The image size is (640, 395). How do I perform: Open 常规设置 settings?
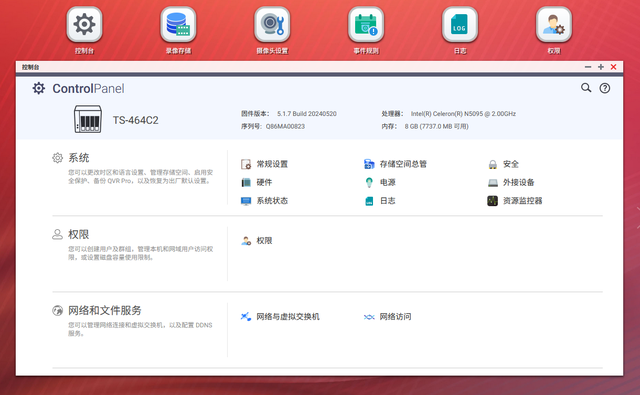[264, 164]
